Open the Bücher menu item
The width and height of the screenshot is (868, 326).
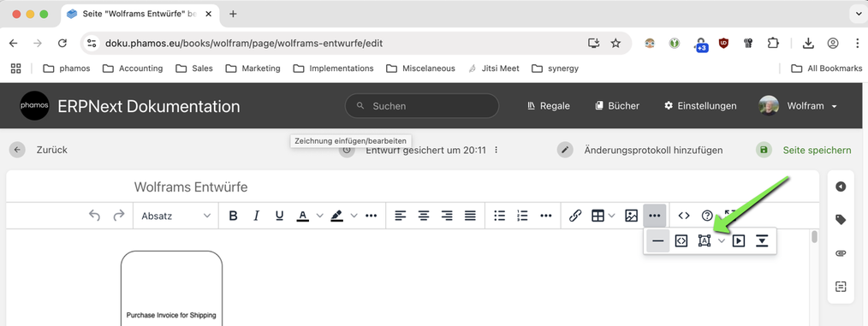617,106
